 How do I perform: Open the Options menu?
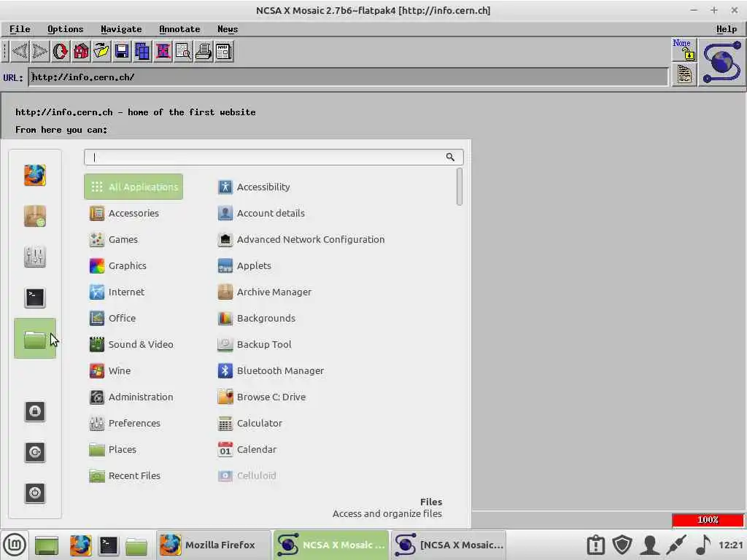tap(65, 29)
